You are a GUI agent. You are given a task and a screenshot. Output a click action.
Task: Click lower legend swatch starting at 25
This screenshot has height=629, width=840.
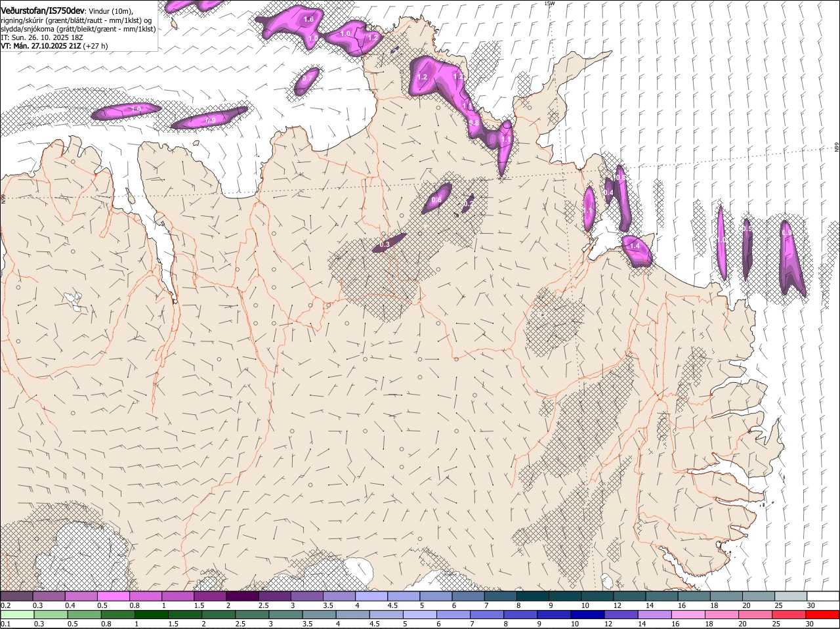789,615
